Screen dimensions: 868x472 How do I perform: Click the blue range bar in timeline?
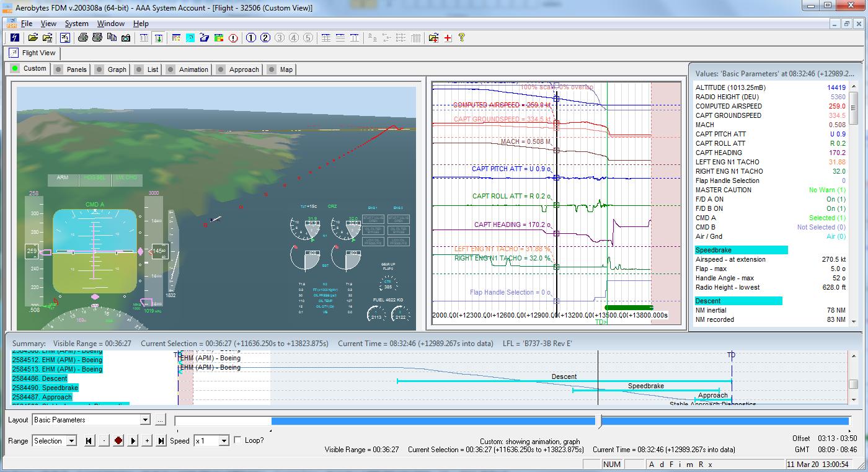559,421
